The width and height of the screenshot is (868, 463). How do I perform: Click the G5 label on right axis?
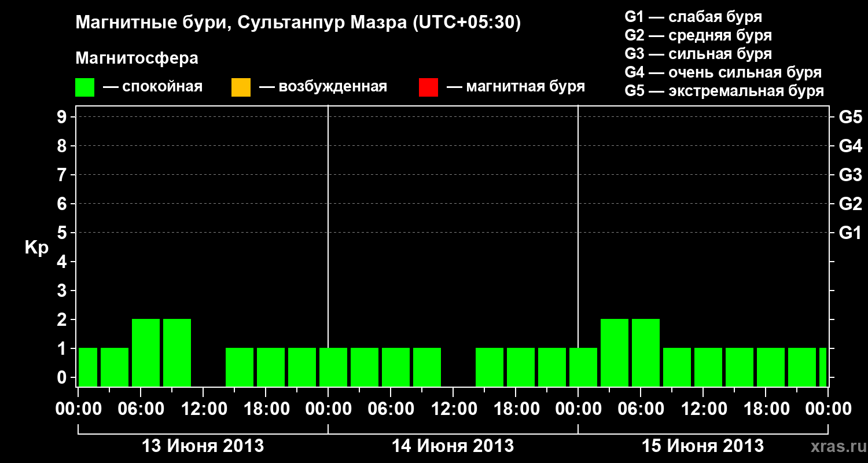[851, 117]
